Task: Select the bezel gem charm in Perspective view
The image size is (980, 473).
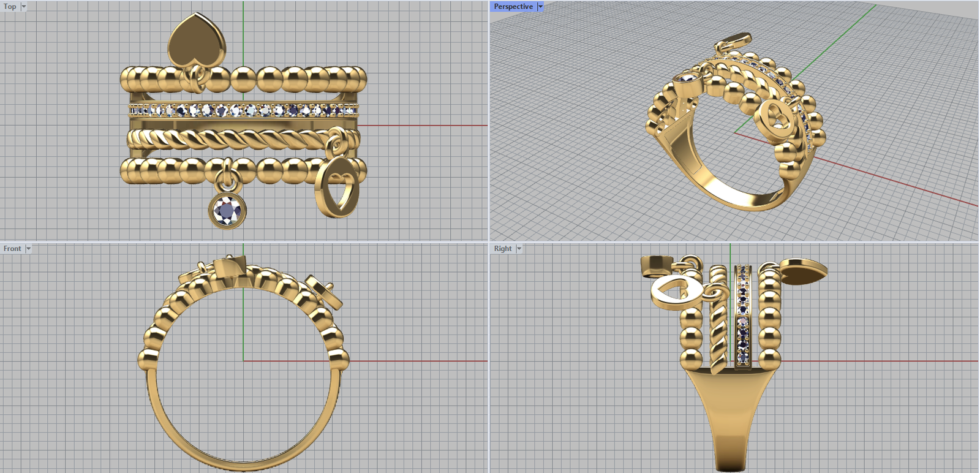Action: [685, 83]
